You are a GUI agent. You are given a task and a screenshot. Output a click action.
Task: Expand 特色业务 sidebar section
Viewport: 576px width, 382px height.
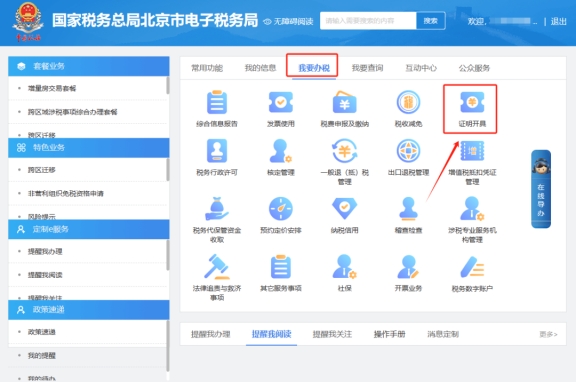[x=89, y=148]
